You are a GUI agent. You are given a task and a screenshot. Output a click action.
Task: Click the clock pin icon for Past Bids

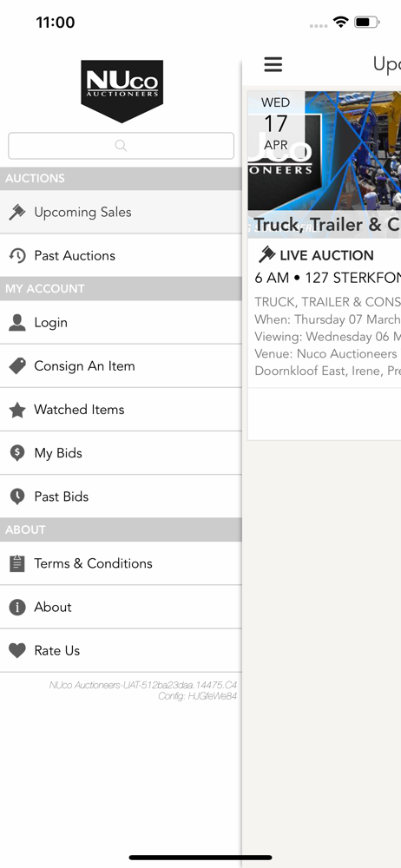tap(17, 496)
